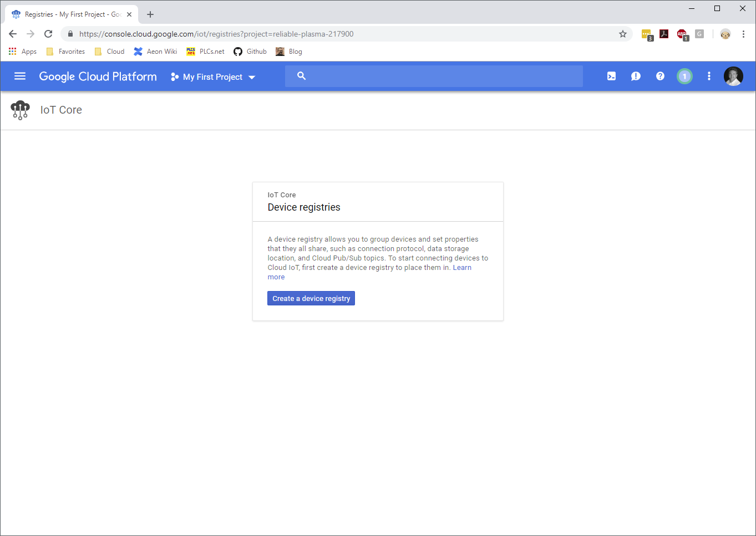Image resolution: width=756 pixels, height=536 pixels.
Task: Open the Google account avatar
Action: click(x=733, y=76)
